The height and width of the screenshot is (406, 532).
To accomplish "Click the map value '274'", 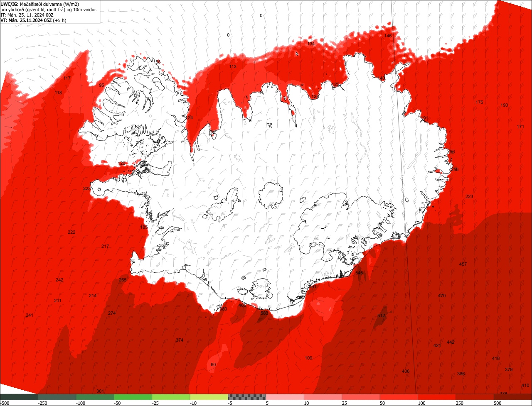I will click(x=112, y=313).
